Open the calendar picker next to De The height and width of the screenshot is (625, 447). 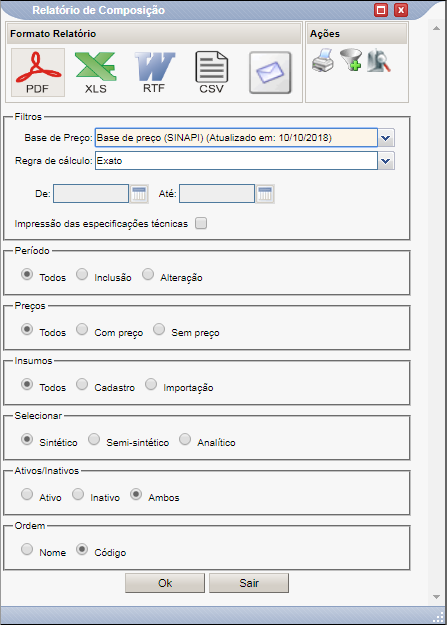coord(139,194)
